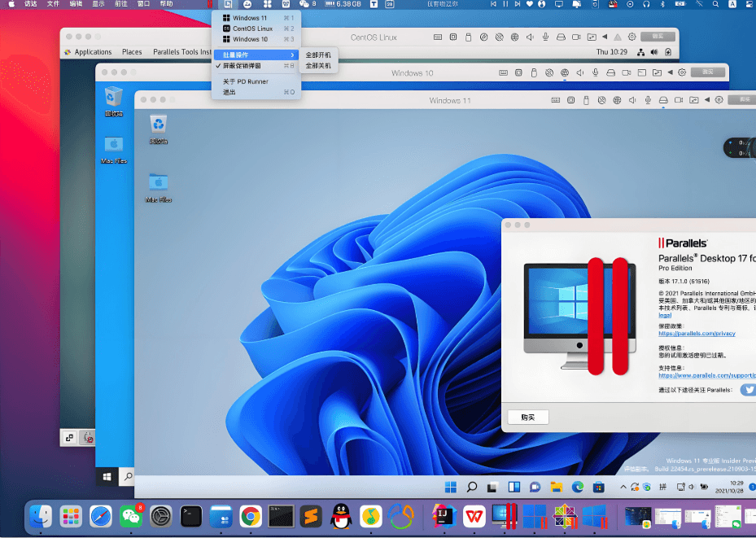This screenshot has width=756, height=538.
Task: Select Windows 10 in PD Runner menu
Action: tap(256, 39)
